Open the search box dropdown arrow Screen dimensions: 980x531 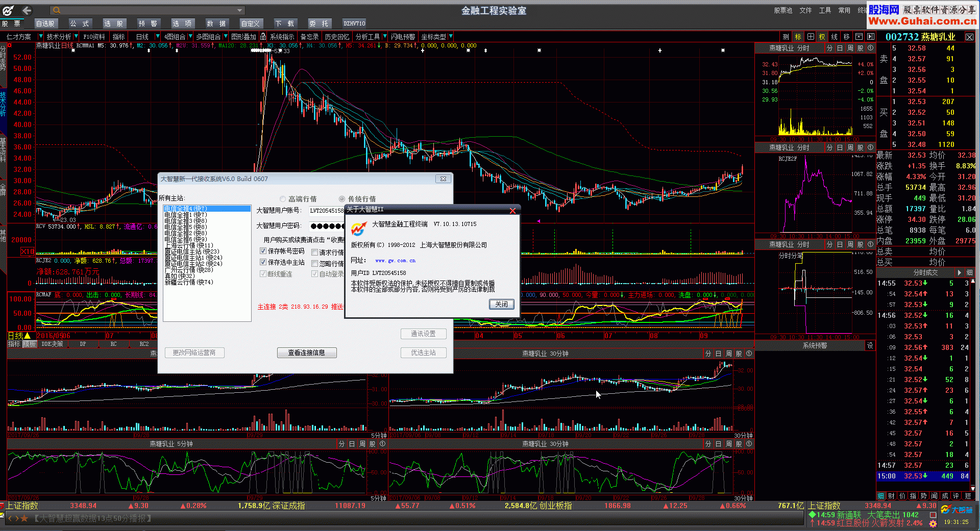point(239,10)
